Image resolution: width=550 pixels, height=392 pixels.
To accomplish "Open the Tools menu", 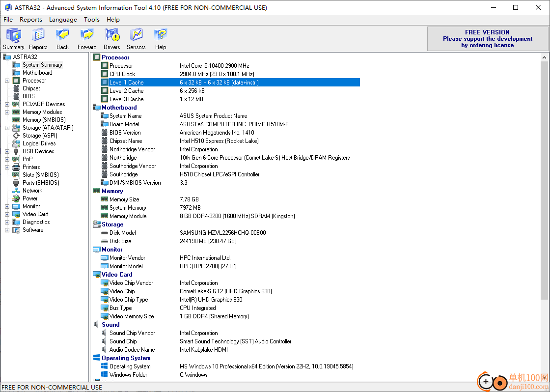I will [91, 20].
